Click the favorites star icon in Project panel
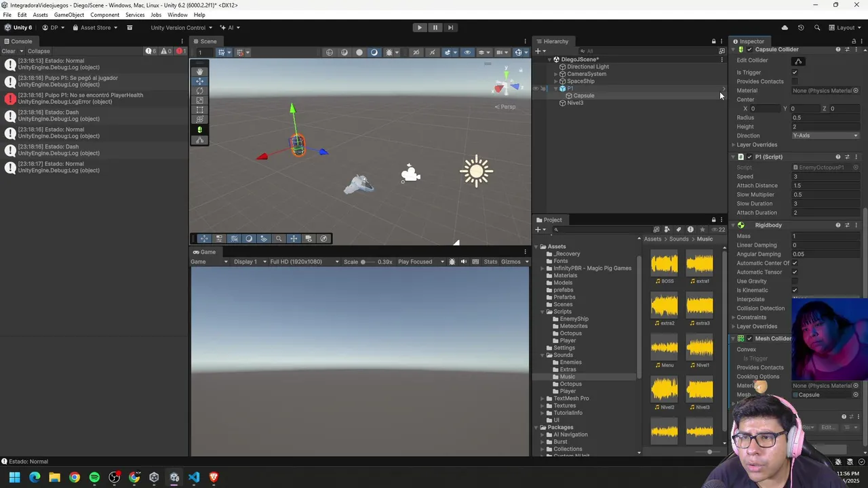 pyautogui.click(x=702, y=229)
